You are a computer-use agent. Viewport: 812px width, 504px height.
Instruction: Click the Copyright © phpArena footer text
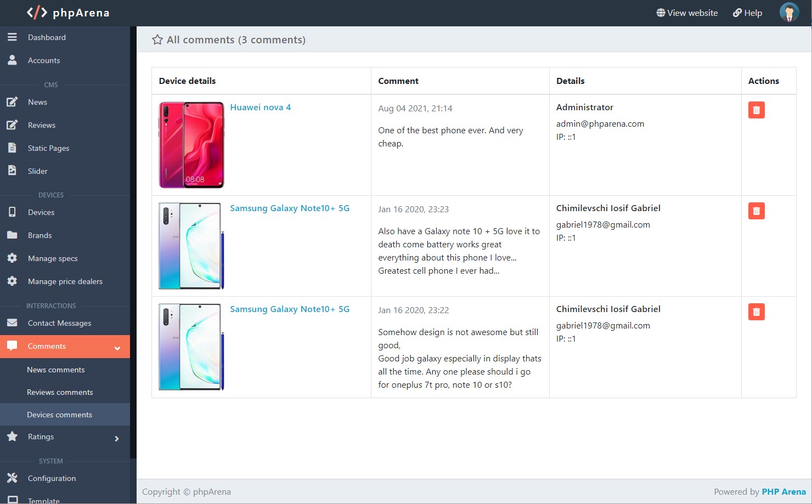(x=187, y=491)
